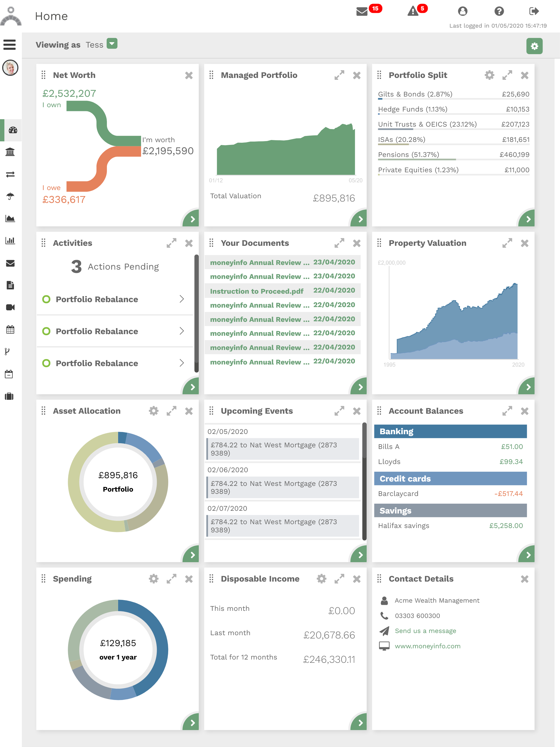Select the Banking section header
Screen dimensions: 560x747
(x=450, y=431)
